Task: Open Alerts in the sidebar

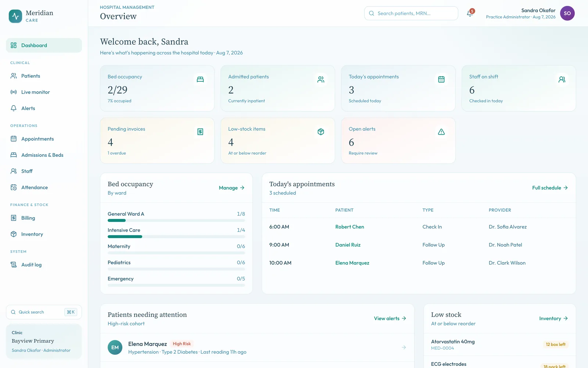Action: pyautogui.click(x=44, y=108)
